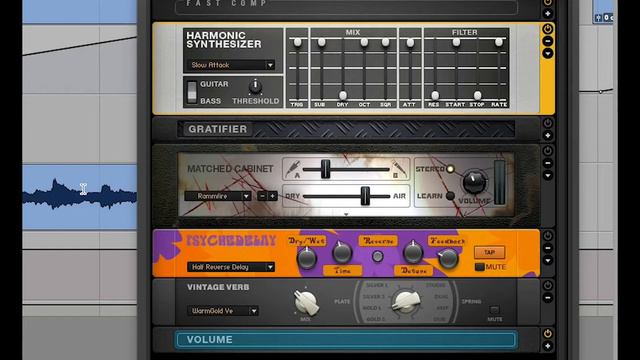The height and width of the screenshot is (360, 640).
Task: Click the SUB mix slider handle
Action: pyautogui.click(x=322, y=42)
